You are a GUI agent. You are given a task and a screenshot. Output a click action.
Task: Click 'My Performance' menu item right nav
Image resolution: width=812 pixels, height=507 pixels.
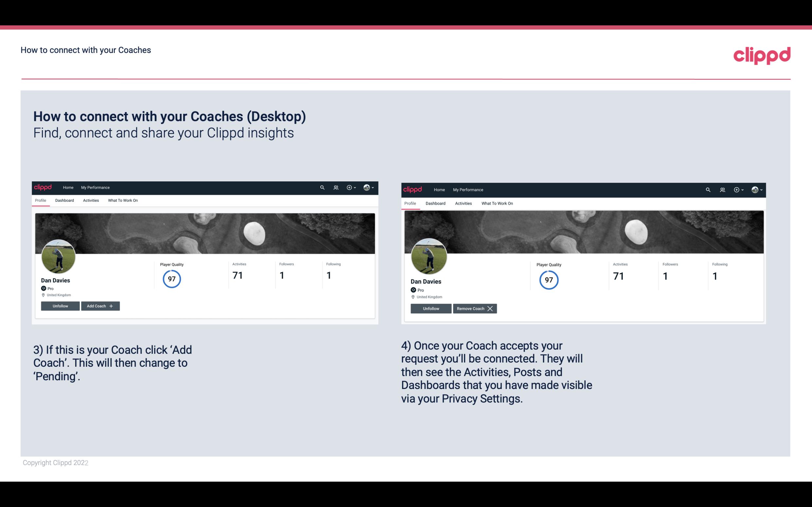tap(468, 189)
